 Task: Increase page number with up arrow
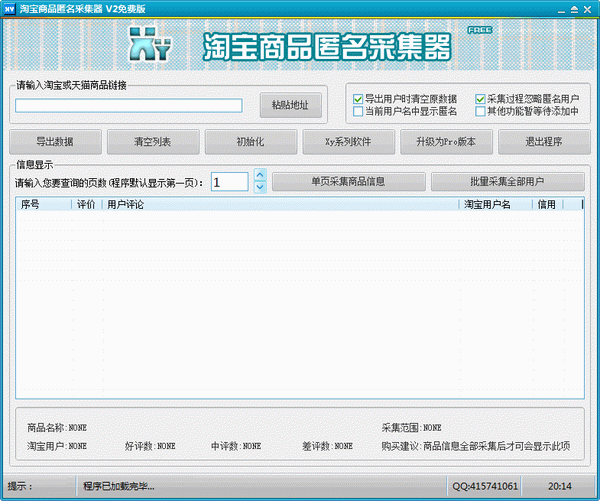(x=260, y=175)
